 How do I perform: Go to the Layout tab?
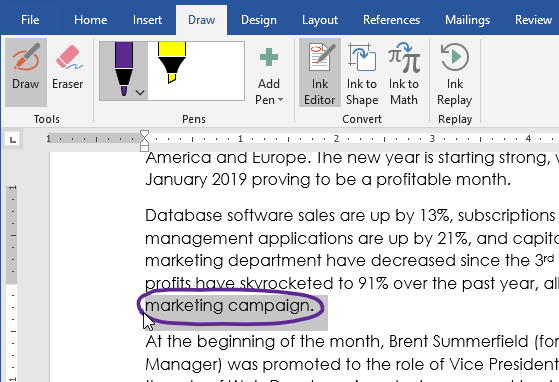pos(320,20)
